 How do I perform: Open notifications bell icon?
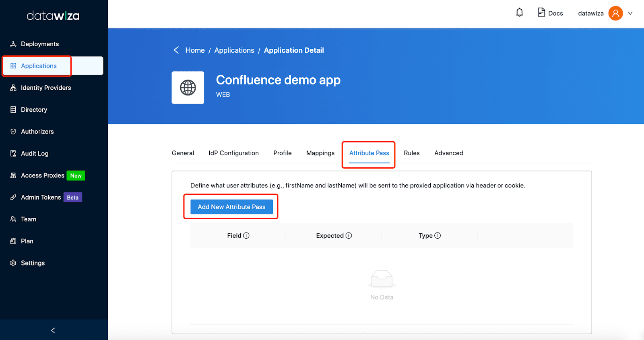tap(520, 13)
